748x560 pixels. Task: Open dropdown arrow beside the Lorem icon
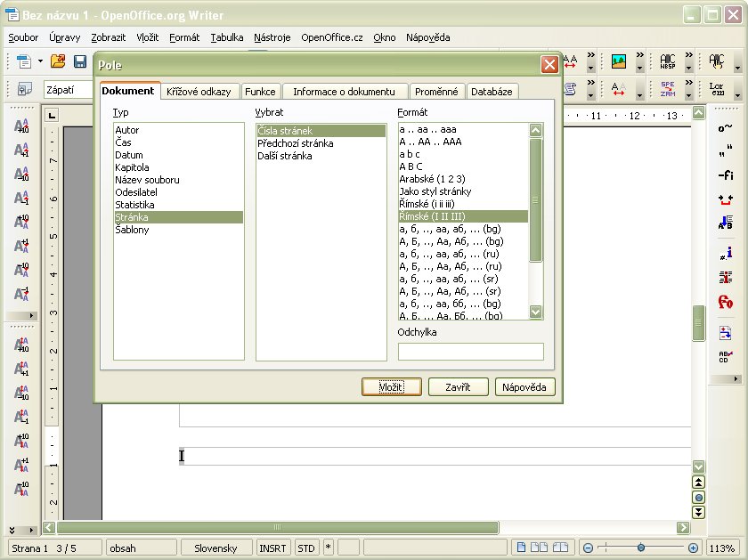(737, 95)
